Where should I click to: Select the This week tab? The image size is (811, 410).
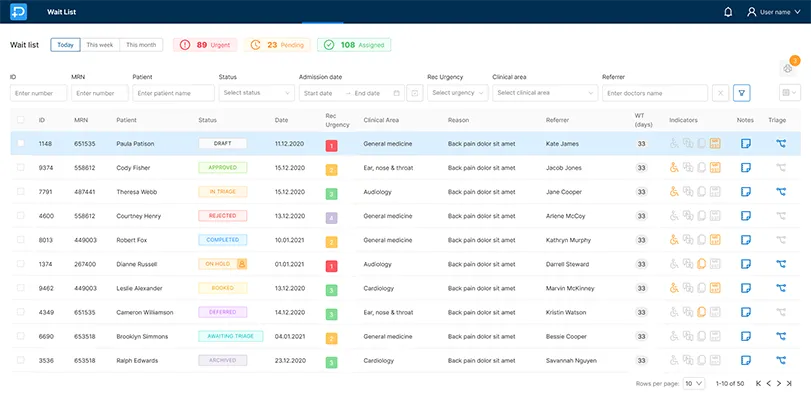(100, 45)
